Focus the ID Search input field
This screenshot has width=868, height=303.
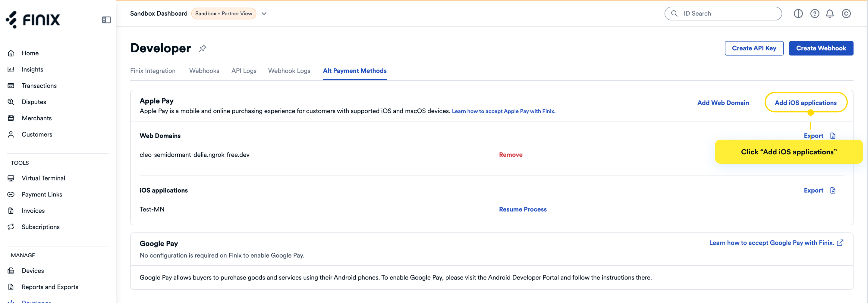click(723, 14)
